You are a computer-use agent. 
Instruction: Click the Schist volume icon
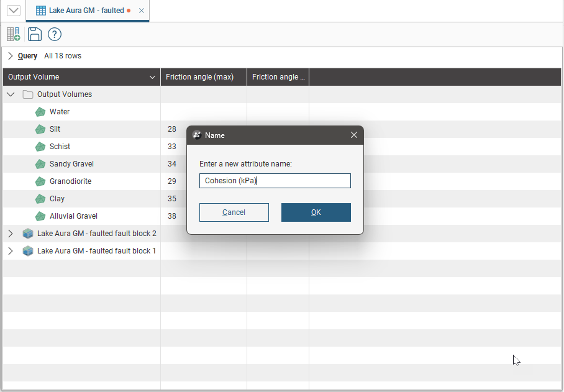click(40, 147)
